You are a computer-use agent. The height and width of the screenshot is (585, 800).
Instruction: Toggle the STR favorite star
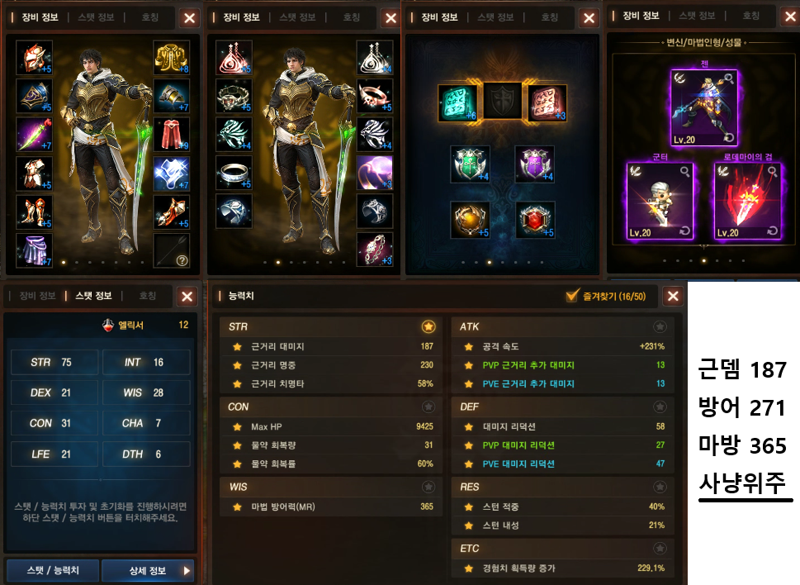[429, 326]
